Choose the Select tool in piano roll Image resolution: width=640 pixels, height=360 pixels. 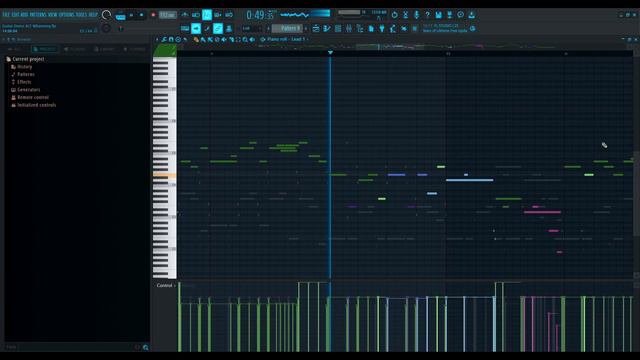238,40
